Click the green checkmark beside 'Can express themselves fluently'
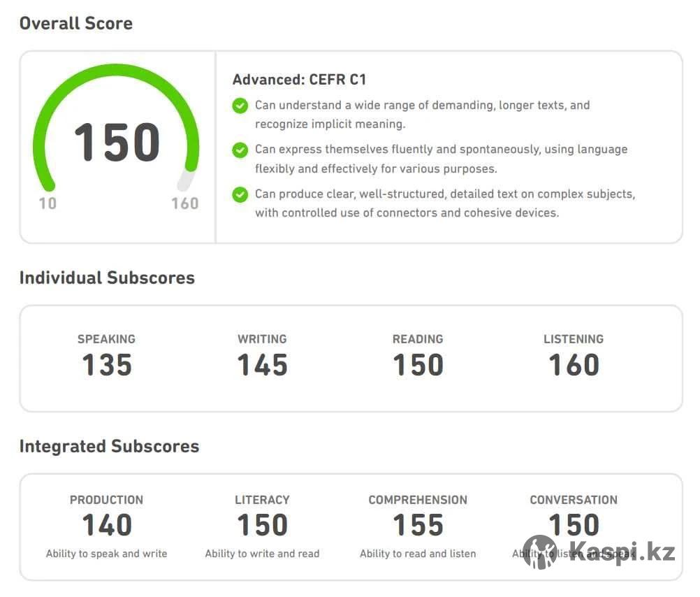700x597 pixels. coord(240,150)
